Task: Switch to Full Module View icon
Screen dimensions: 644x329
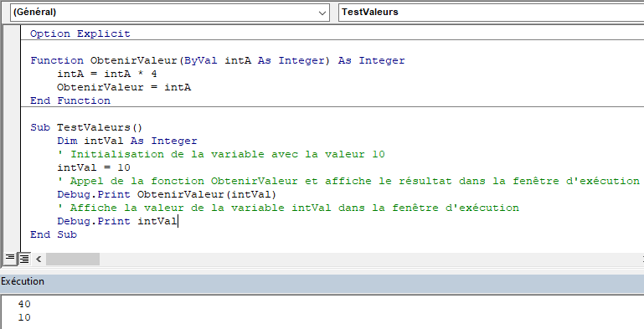Action: [x=24, y=259]
